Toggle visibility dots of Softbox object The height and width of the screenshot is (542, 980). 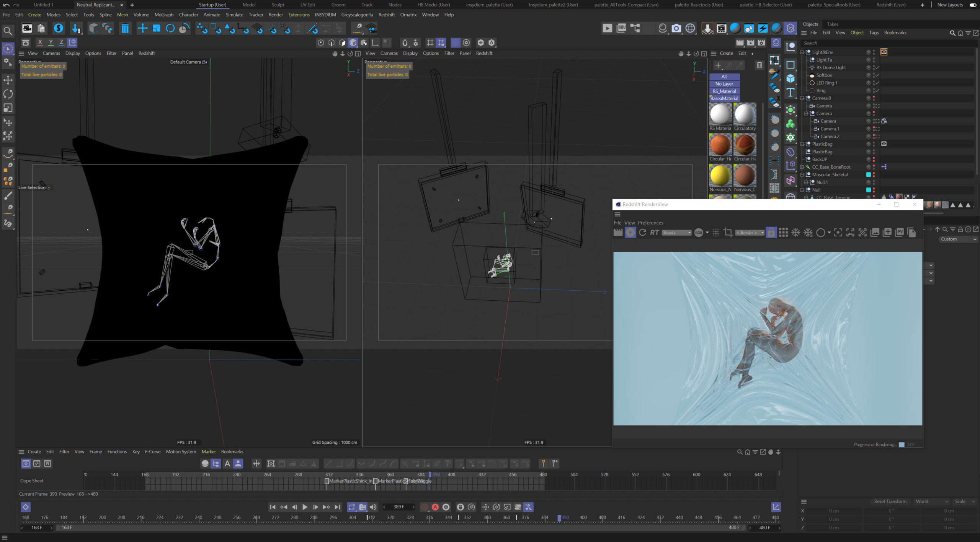(x=874, y=75)
